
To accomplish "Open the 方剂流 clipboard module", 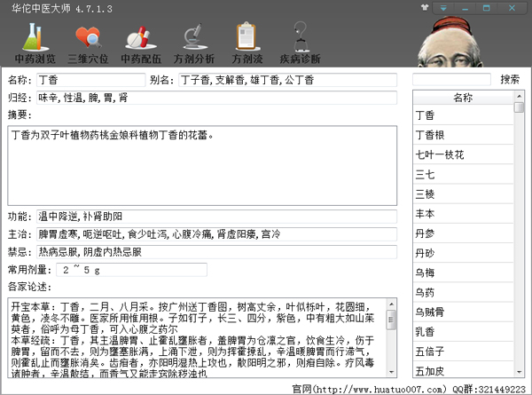I will 247,43.
